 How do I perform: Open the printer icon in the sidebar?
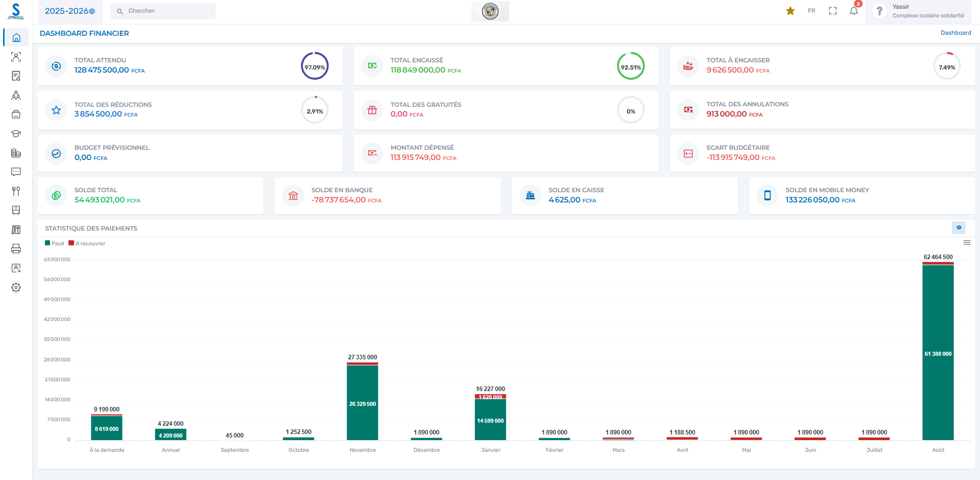coord(16,248)
